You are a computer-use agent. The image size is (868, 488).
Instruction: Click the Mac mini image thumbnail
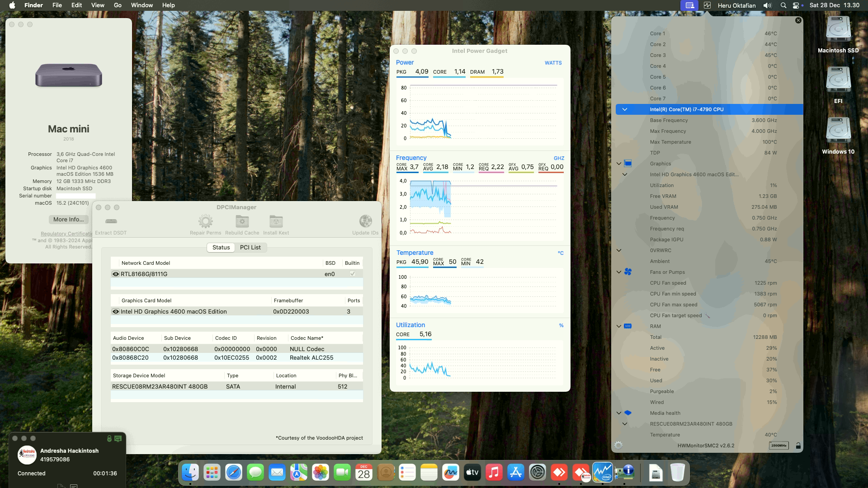[x=69, y=75]
